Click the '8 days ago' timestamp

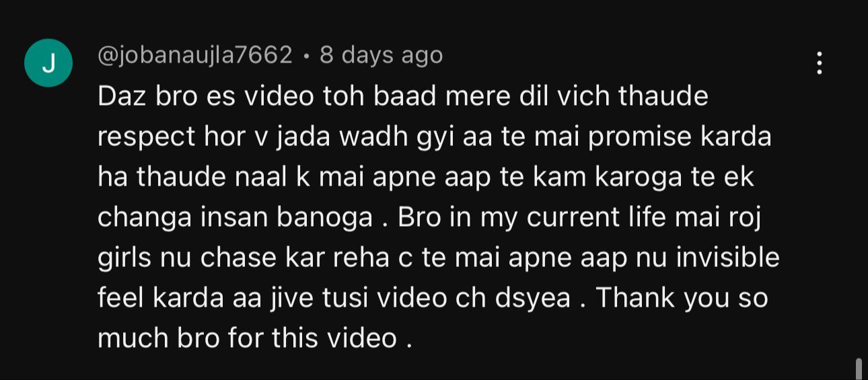[x=381, y=55]
